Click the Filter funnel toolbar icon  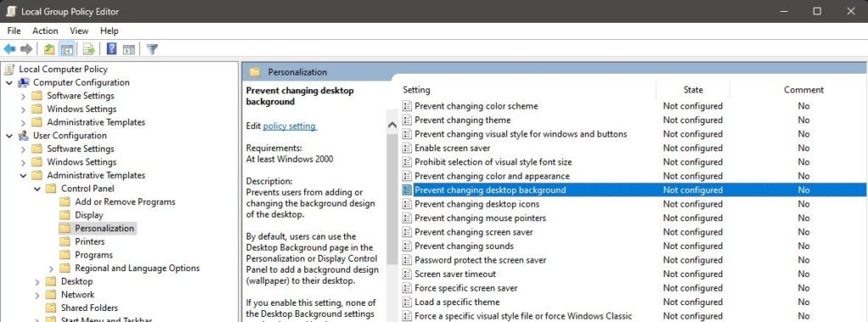click(153, 49)
